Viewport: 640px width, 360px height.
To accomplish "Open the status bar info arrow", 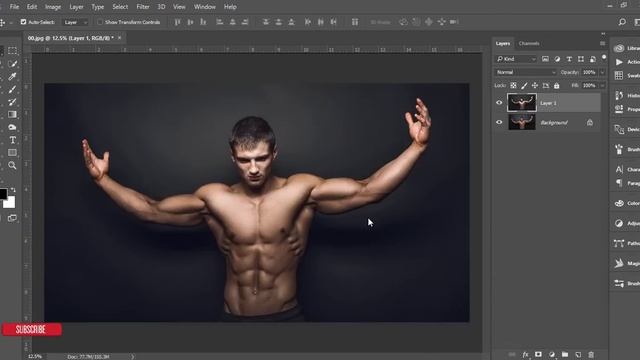I will [x=132, y=357].
